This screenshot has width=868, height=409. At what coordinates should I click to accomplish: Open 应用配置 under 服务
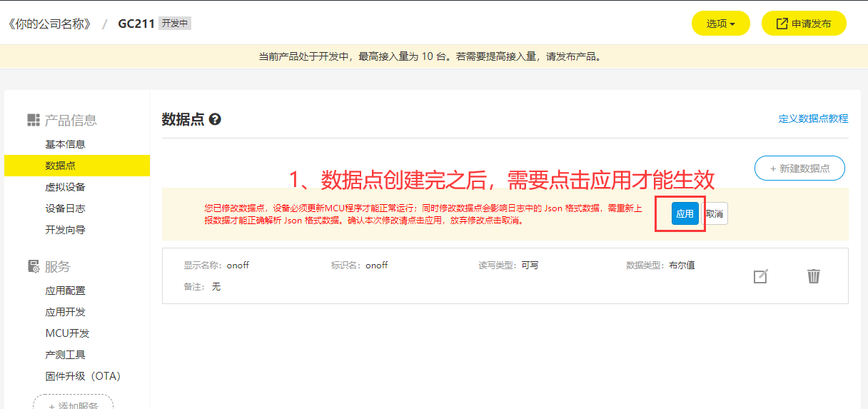tap(65, 291)
